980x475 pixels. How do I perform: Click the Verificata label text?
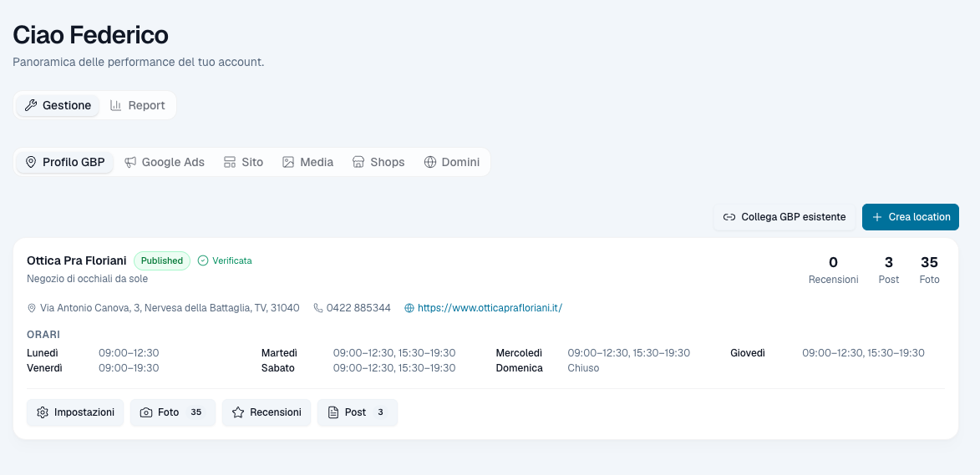click(x=232, y=261)
